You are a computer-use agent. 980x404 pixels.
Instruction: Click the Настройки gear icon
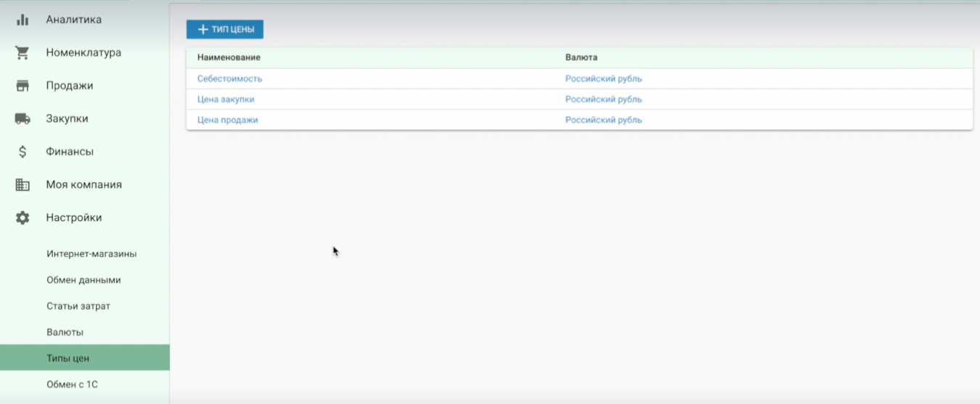(x=23, y=218)
